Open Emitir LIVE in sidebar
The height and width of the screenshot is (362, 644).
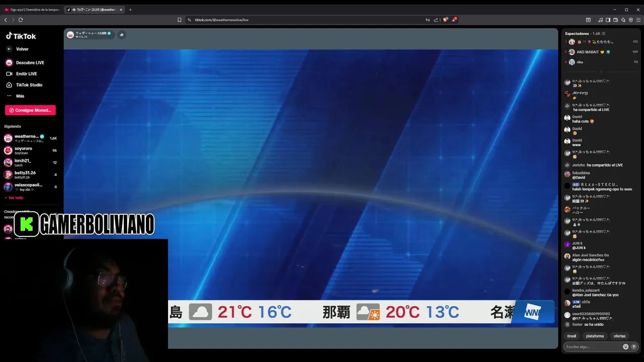click(x=22, y=74)
